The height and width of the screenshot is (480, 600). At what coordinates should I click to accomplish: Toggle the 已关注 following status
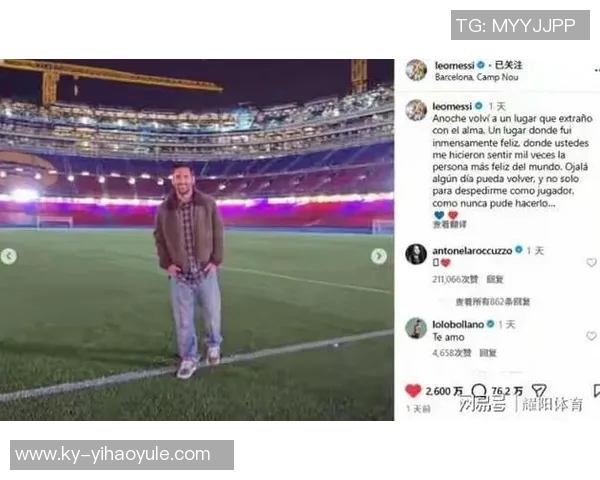point(509,65)
